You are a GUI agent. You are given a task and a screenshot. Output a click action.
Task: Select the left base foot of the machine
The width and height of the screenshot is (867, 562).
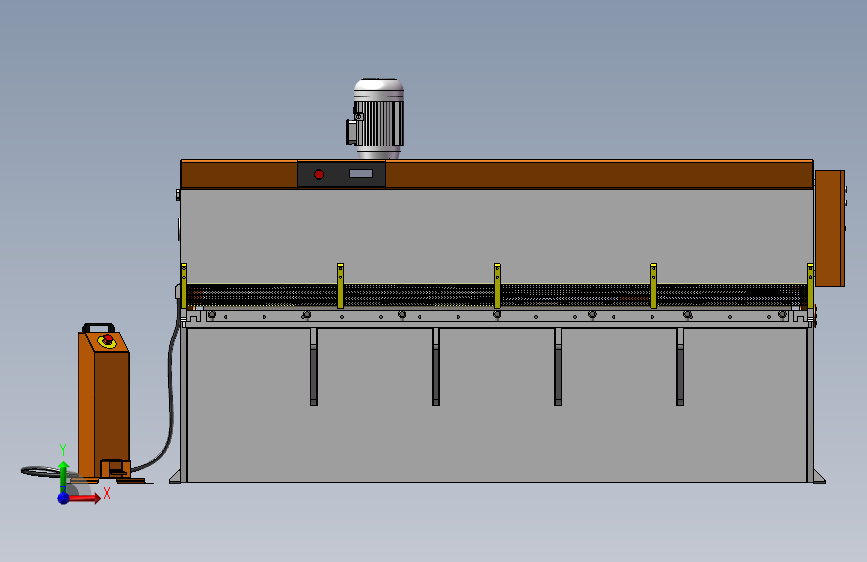175,477
